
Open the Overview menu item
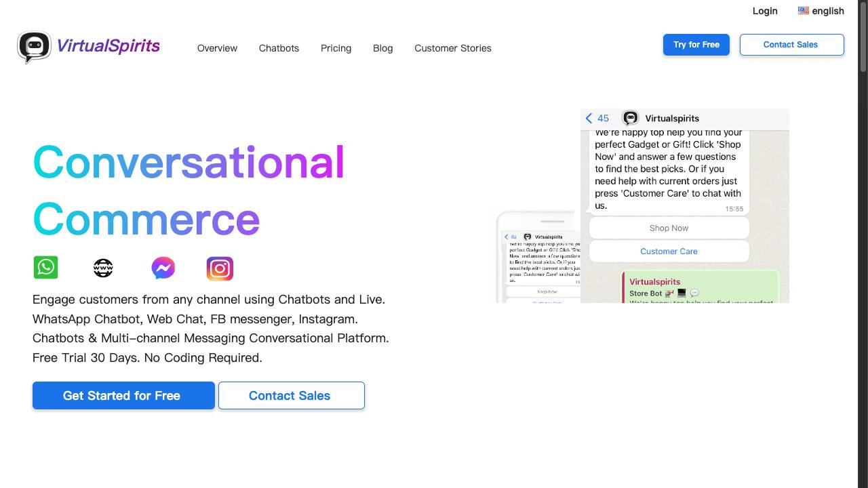217,48
